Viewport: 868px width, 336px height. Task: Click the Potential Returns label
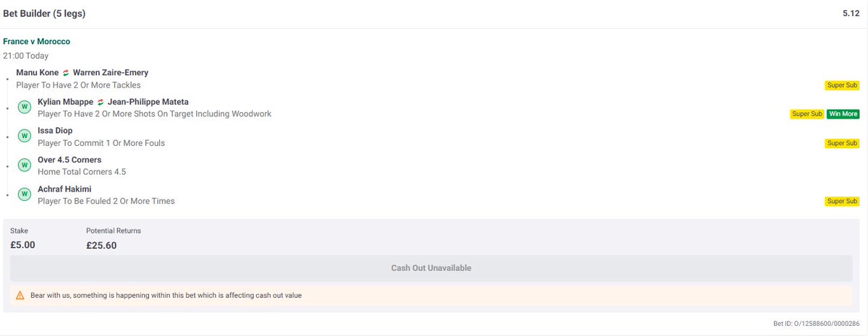114,231
